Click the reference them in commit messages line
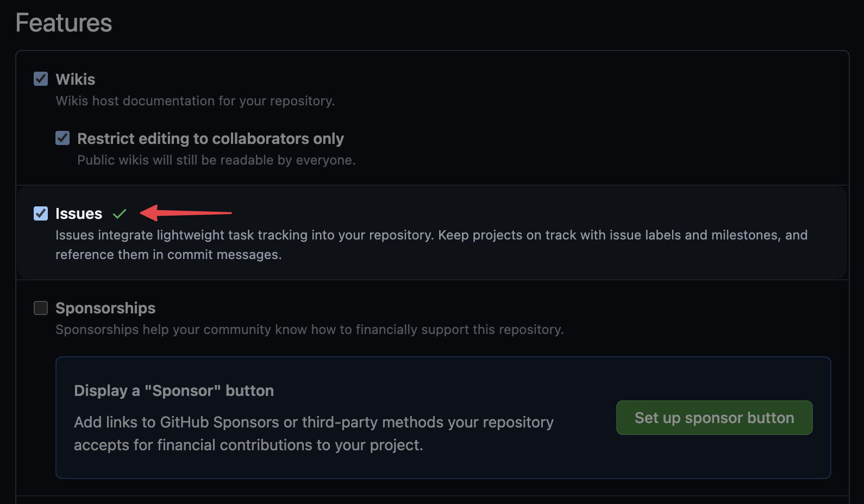This screenshot has height=504, width=864. pyautogui.click(x=168, y=255)
